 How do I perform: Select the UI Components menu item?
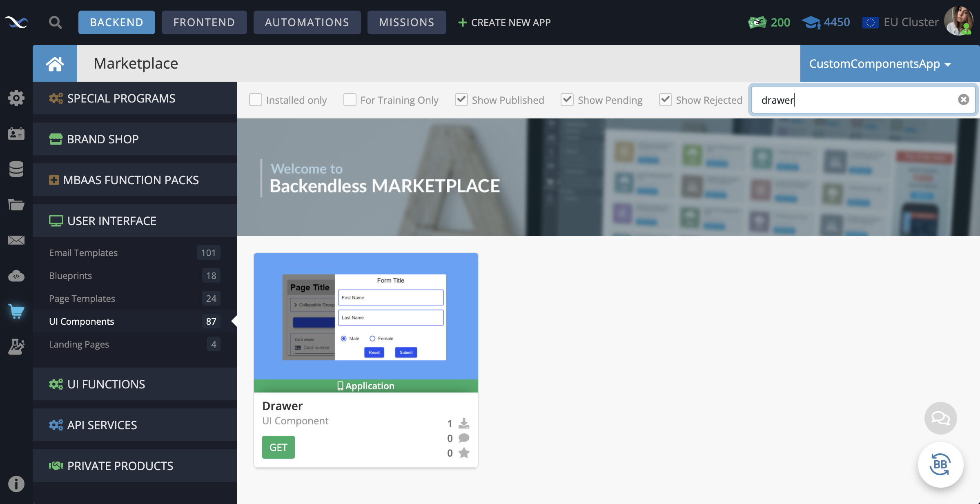tap(82, 321)
